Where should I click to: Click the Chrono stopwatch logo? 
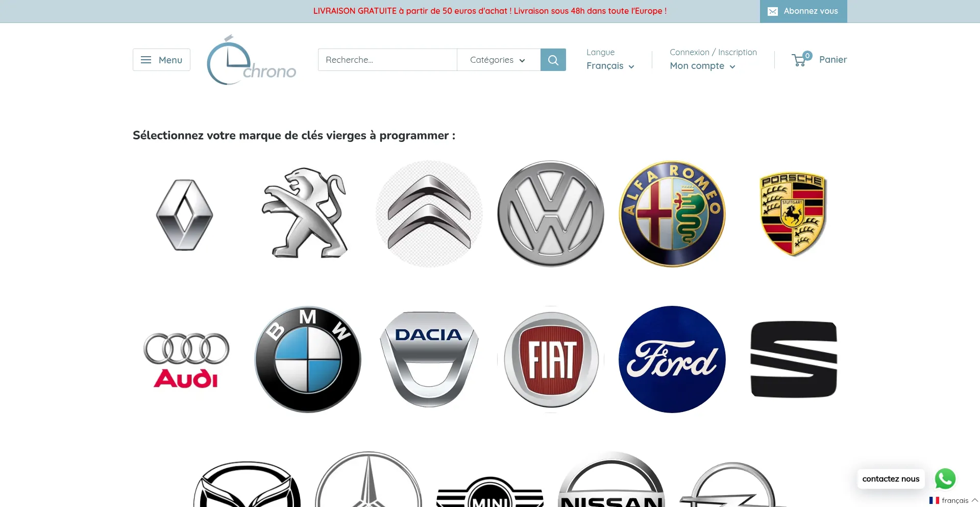[x=251, y=60]
